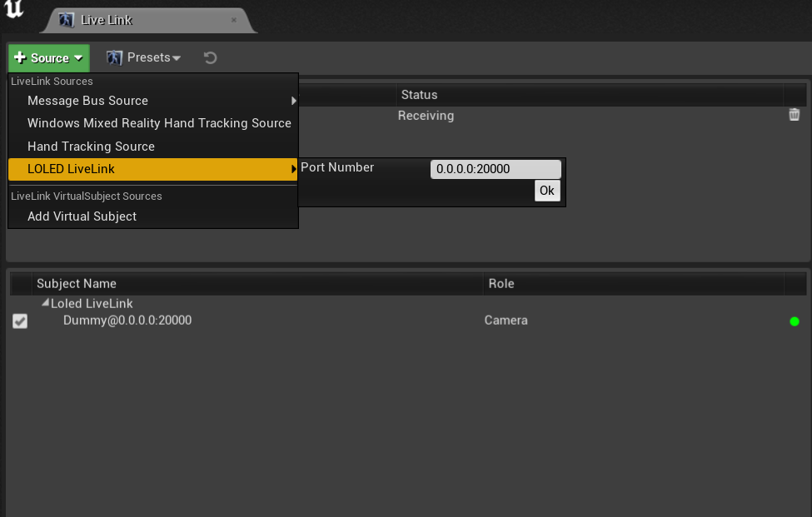This screenshot has width=812, height=517.
Task: Delete source with trash can icon
Action: [794, 114]
